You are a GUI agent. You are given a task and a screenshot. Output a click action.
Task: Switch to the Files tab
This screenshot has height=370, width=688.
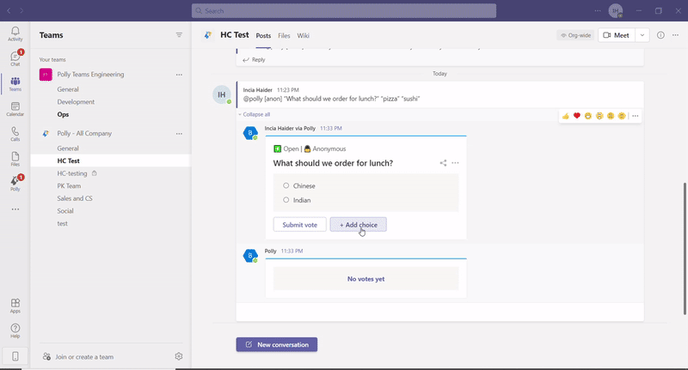tap(284, 36)
